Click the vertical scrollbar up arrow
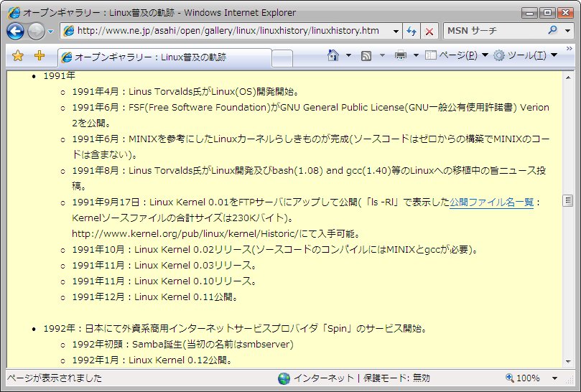Viewport: 581px width, 392px height. pos(568,78)
